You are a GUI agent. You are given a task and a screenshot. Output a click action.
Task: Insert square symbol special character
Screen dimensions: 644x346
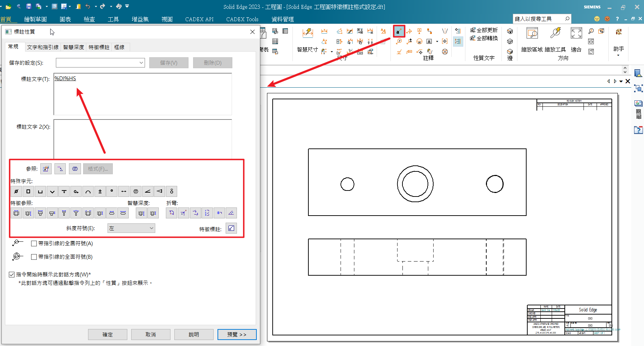28,191
